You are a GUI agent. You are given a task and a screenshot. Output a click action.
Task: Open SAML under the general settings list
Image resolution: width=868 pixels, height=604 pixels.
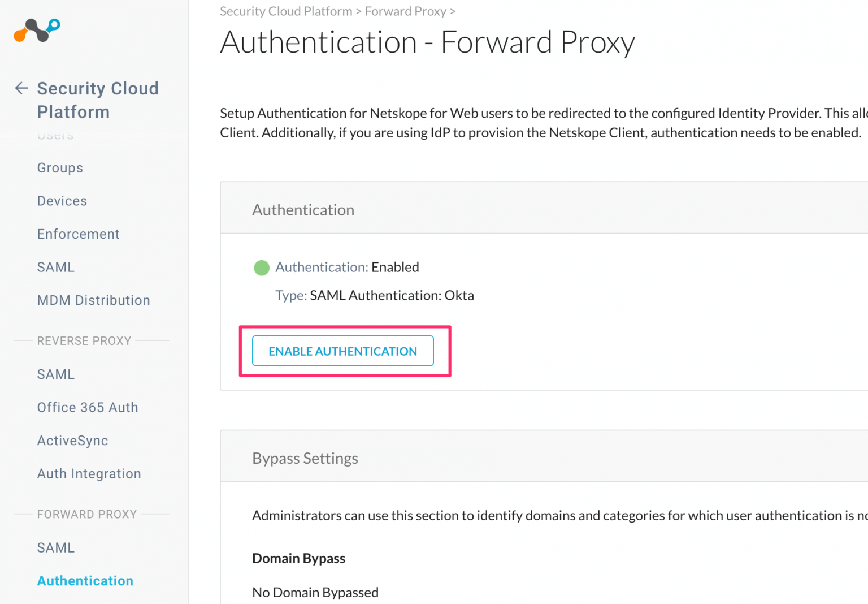[x=55, y=266]
